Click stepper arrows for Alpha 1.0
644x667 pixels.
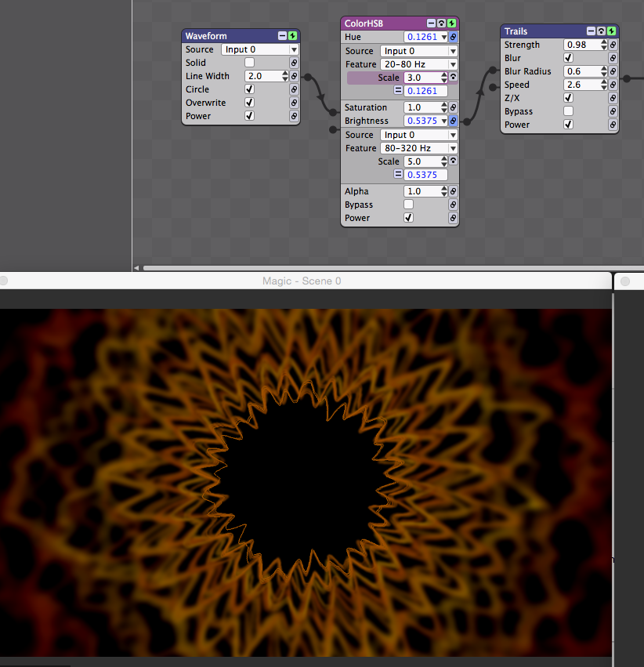tap(444, 191)
